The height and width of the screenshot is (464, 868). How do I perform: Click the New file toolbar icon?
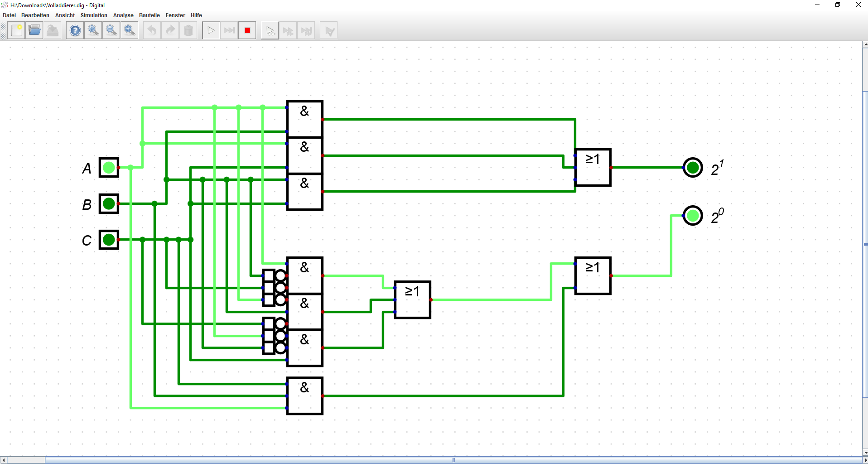(16, 31)
